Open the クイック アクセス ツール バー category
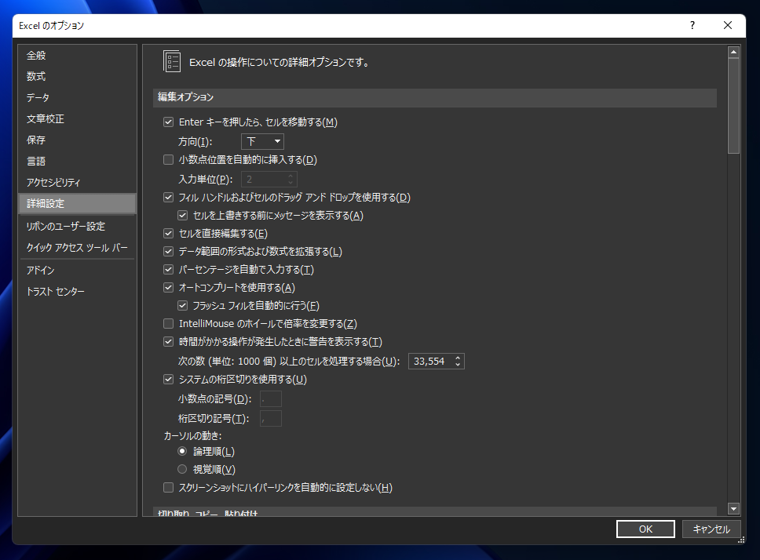 click(77, 248)
